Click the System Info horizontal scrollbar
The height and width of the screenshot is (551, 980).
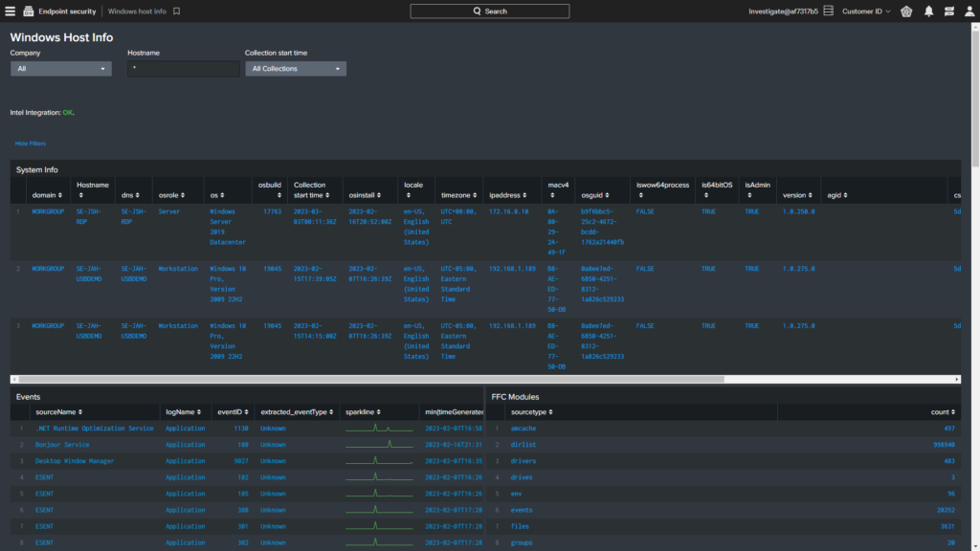point(370,379)
